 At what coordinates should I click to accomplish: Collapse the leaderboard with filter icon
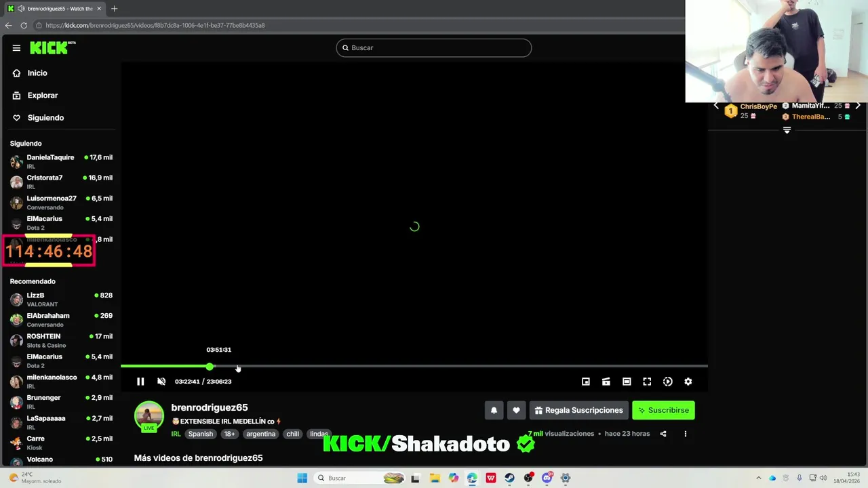click(x=787, y=130)
